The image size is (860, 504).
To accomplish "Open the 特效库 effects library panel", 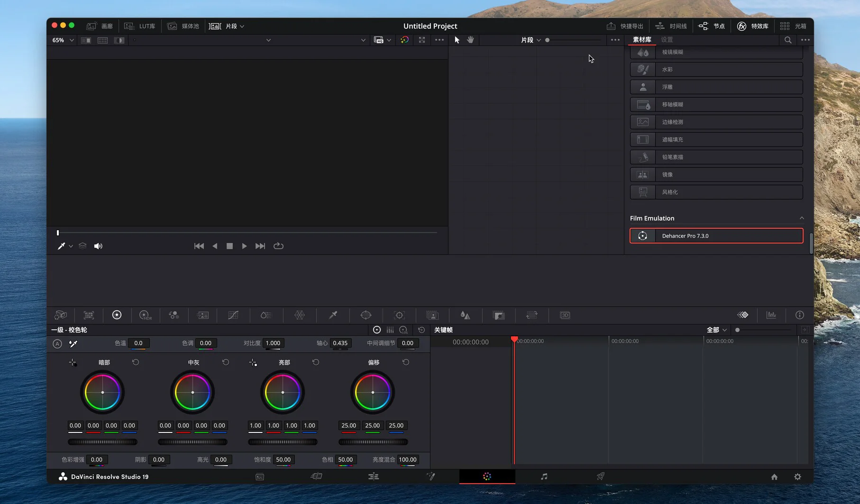I will (x=753, y=26).
